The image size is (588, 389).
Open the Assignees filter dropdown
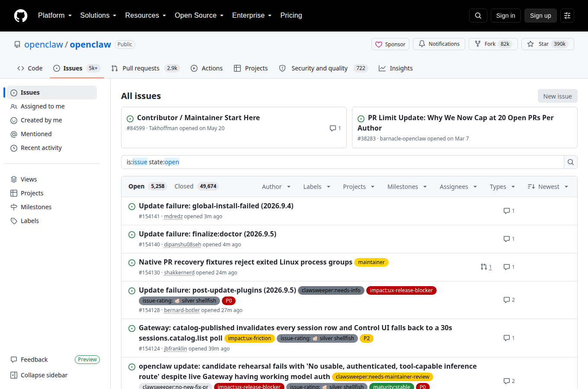coord(458,187)
